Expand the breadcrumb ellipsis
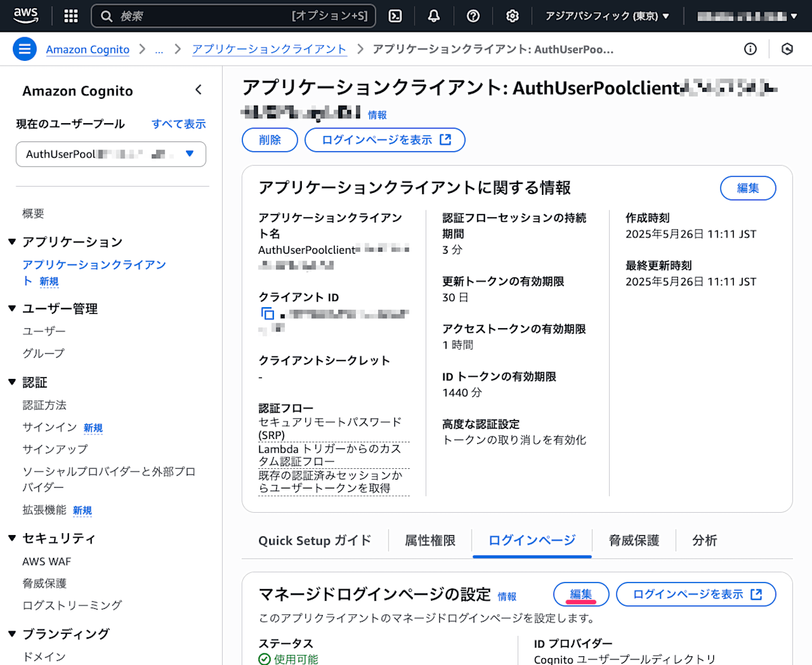Image resolution: width=812 pixels, height=665 pixels. [x=160, y=49]
